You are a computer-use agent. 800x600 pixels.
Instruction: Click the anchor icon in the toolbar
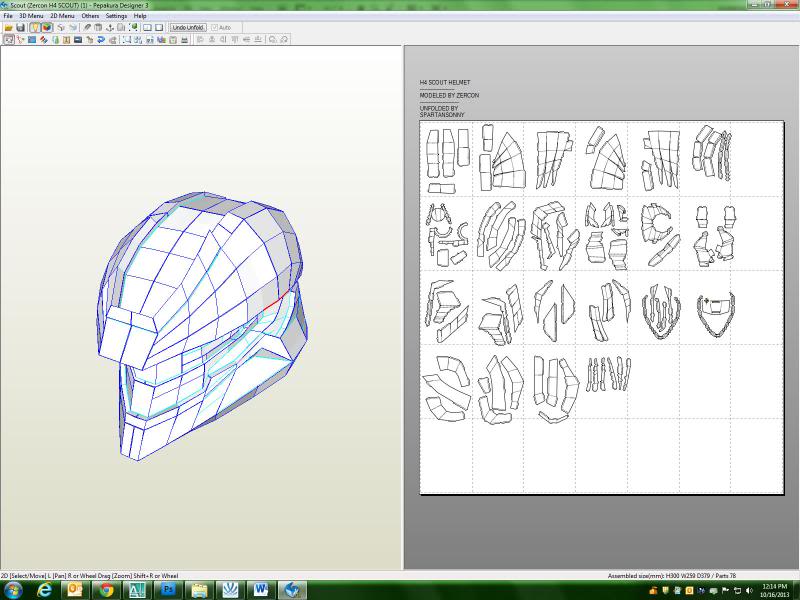click(110, 28)
